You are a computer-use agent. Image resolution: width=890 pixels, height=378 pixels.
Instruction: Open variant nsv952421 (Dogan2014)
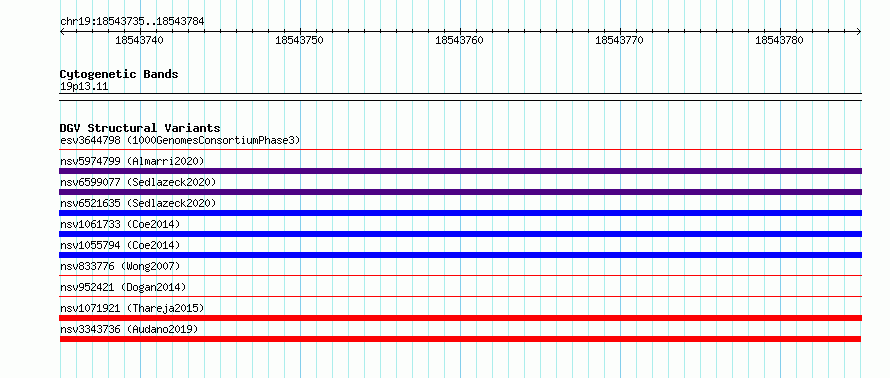click(x=123, y=287)
